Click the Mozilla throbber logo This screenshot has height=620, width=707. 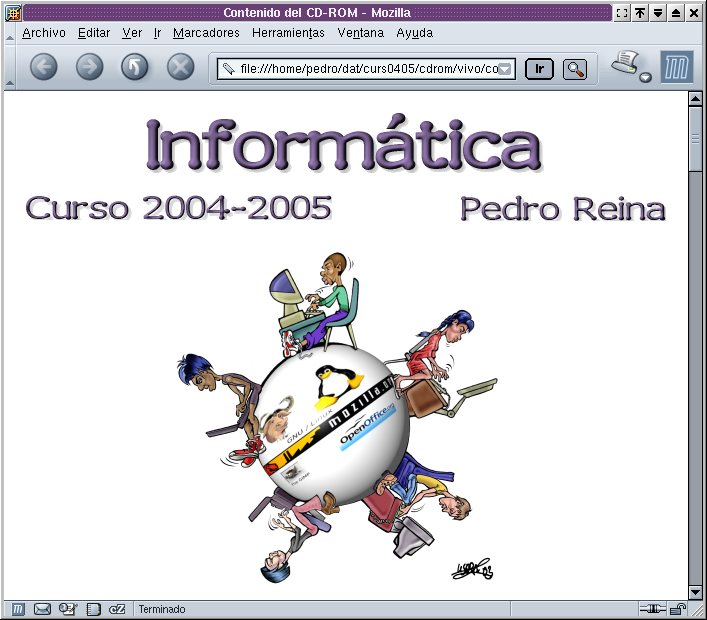(677, 68)
